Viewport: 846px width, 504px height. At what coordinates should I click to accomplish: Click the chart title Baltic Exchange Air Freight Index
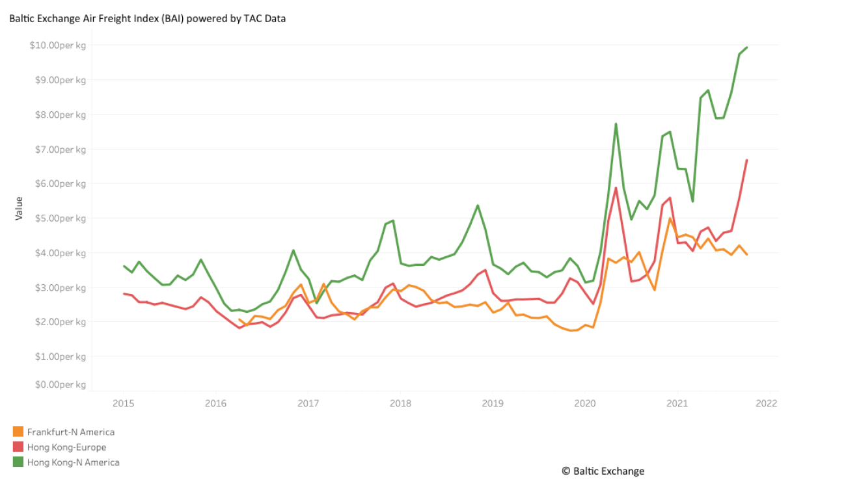pyautogui.click(x=148, y=18)
